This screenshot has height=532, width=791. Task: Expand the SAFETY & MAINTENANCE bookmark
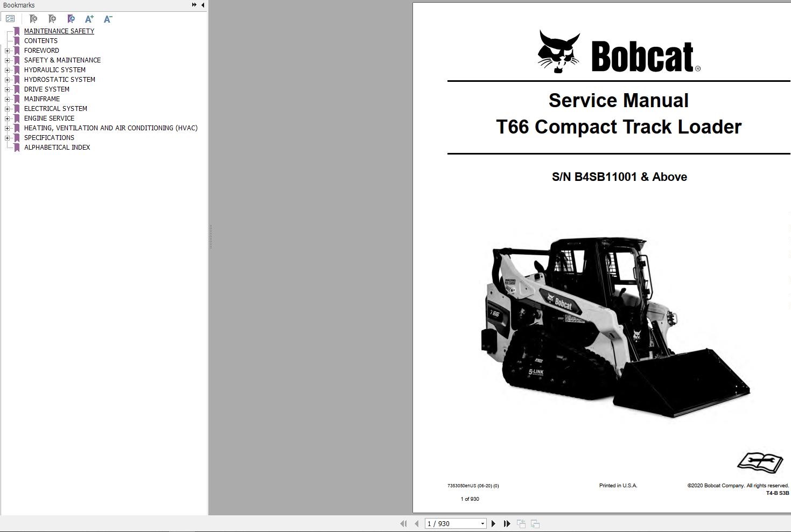coord(8,60)
